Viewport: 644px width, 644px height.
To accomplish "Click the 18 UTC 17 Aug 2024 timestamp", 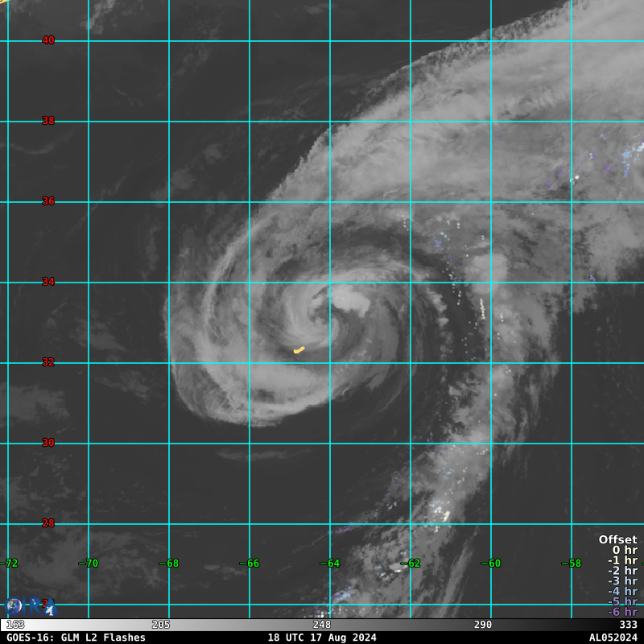I will point(322,638).
